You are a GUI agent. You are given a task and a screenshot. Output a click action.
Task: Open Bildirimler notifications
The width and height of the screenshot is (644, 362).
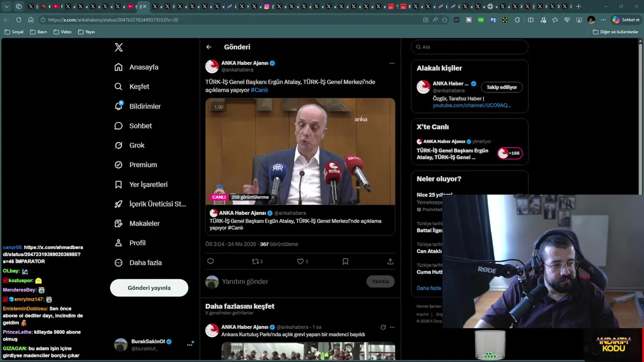point(138,106)
